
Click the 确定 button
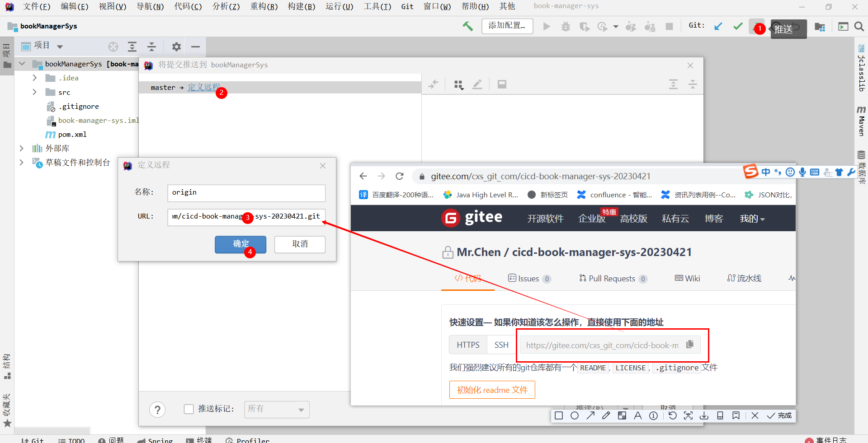[241, 244]
